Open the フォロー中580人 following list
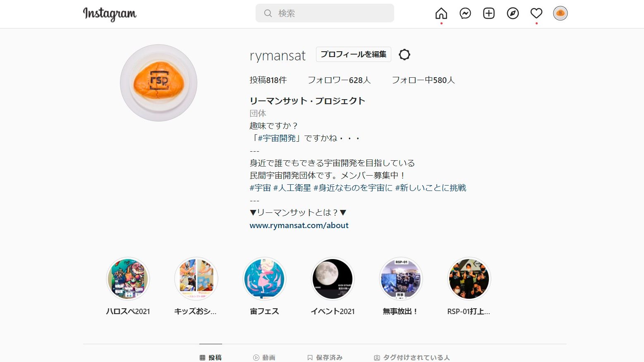The image size is (644, 362). (x=424, y=80)
